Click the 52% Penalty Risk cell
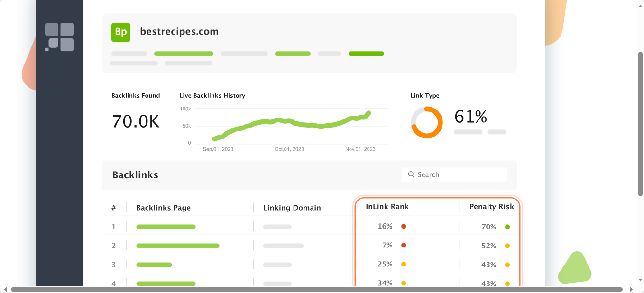Screen dimensions: 644x293 pos(489,246)
